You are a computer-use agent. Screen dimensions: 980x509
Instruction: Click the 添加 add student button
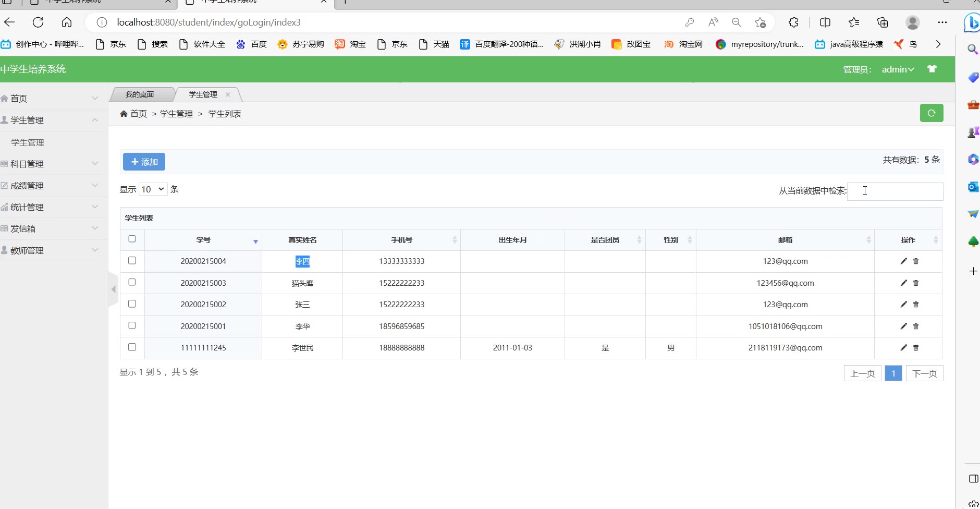pos(144,162)
